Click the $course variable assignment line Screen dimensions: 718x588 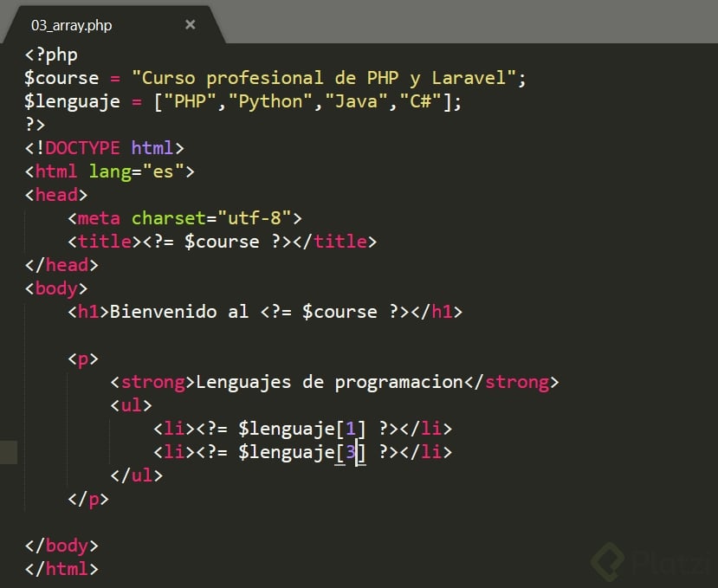click(x=275, y=78)
